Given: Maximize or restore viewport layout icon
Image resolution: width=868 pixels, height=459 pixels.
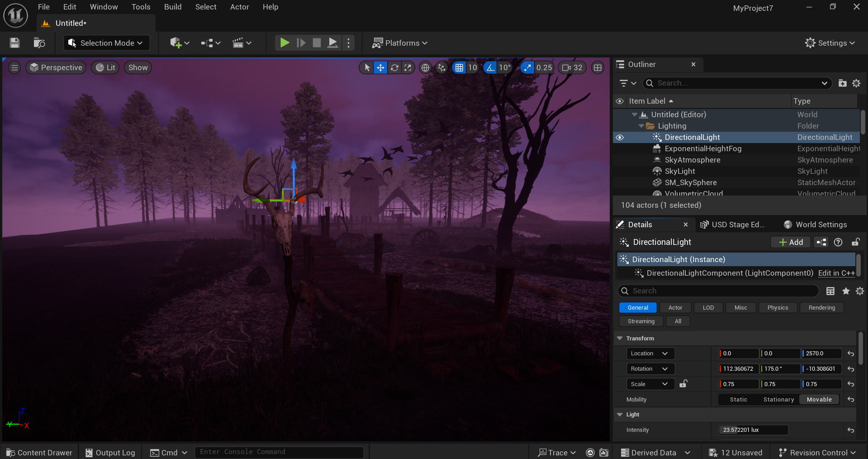Looking at the screenshot, I should (598, 67).
